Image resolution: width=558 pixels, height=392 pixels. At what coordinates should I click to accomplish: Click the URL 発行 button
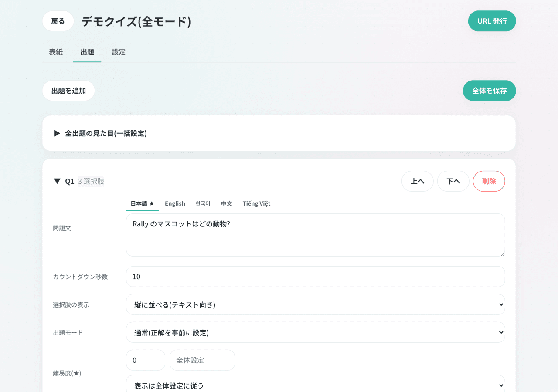(x=492, y=21)
